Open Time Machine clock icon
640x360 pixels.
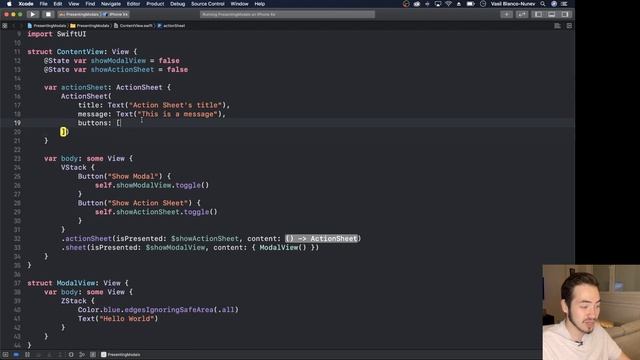tap(483, 4)
